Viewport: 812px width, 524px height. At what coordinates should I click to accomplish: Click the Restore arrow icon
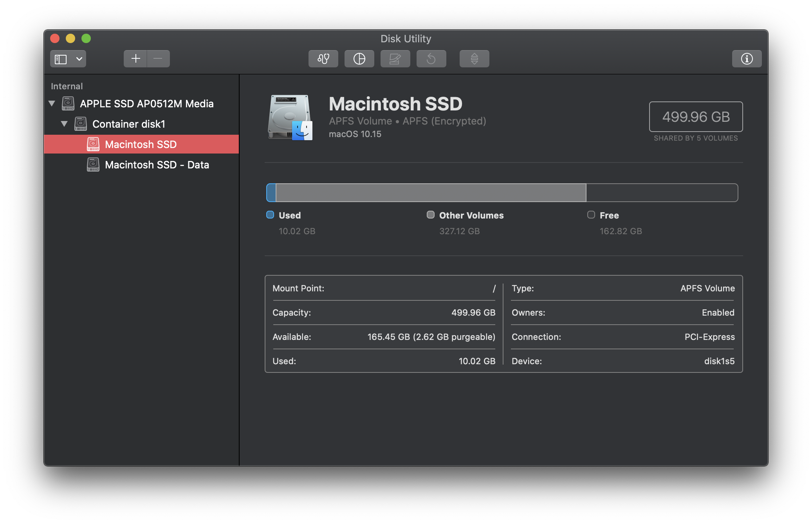point(431,59)
